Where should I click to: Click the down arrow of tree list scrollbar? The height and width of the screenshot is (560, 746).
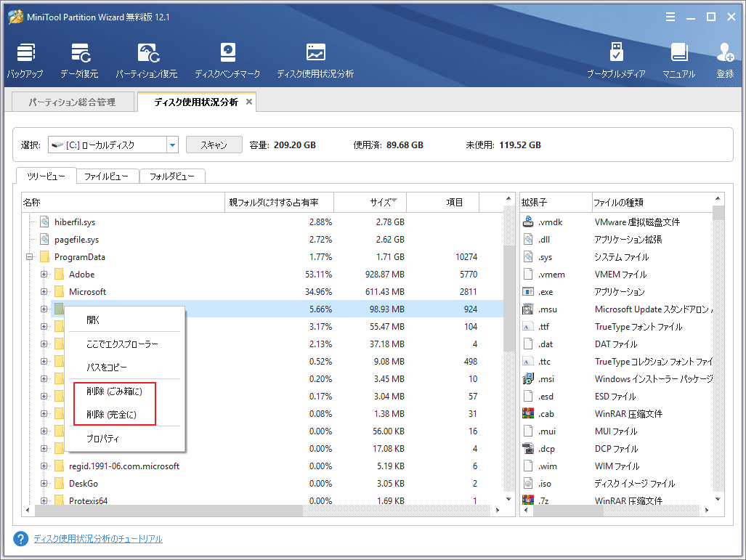click(508, 500)
